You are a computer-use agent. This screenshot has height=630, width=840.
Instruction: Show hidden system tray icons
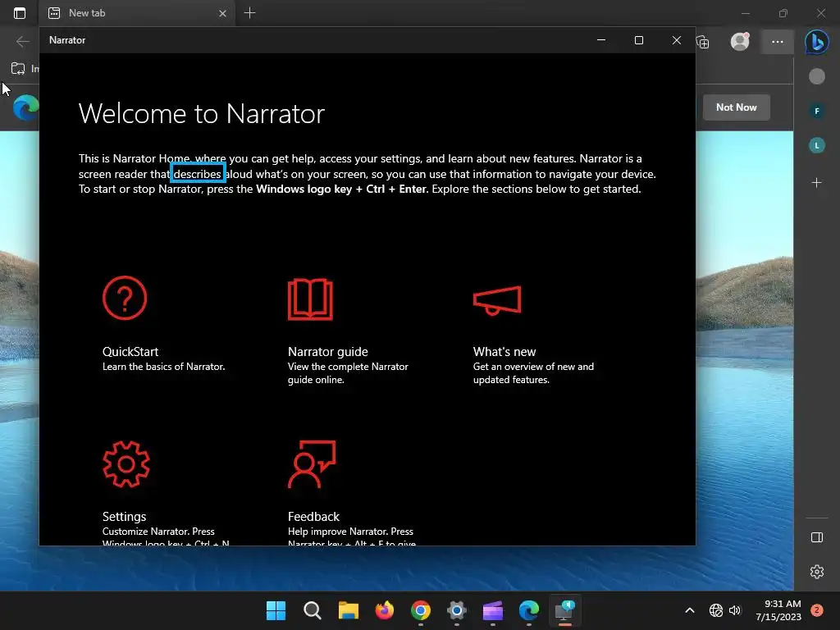click(x=689, y=610)
